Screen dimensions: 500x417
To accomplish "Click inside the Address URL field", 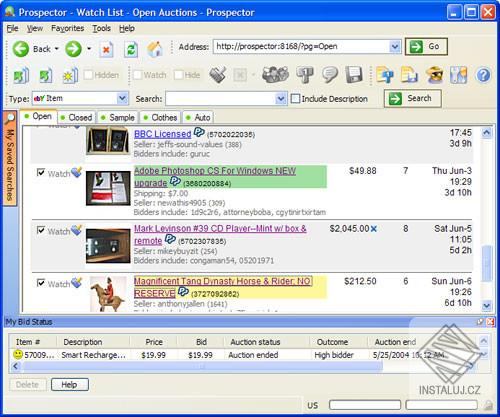I will point(302,46).
